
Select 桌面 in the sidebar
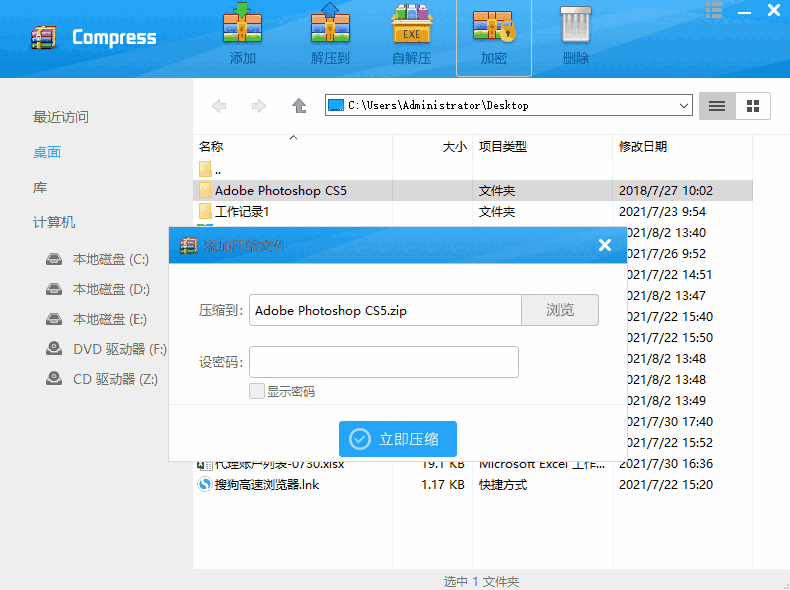[x=47, y=152]
